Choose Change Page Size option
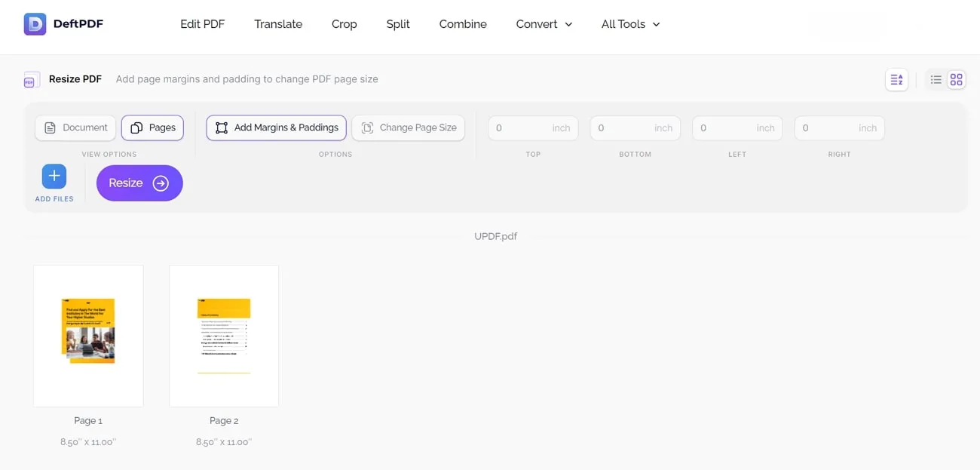 coord(409,127)
